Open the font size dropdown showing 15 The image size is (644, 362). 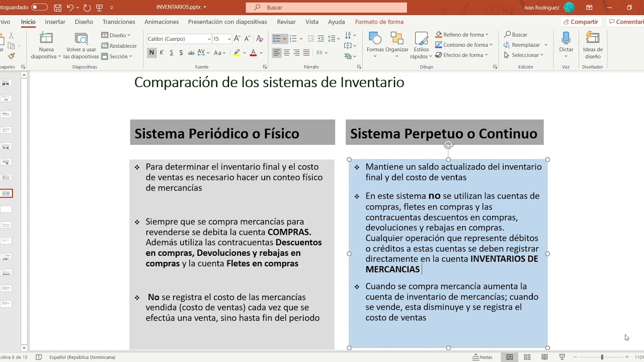click(x=229, y=39)
